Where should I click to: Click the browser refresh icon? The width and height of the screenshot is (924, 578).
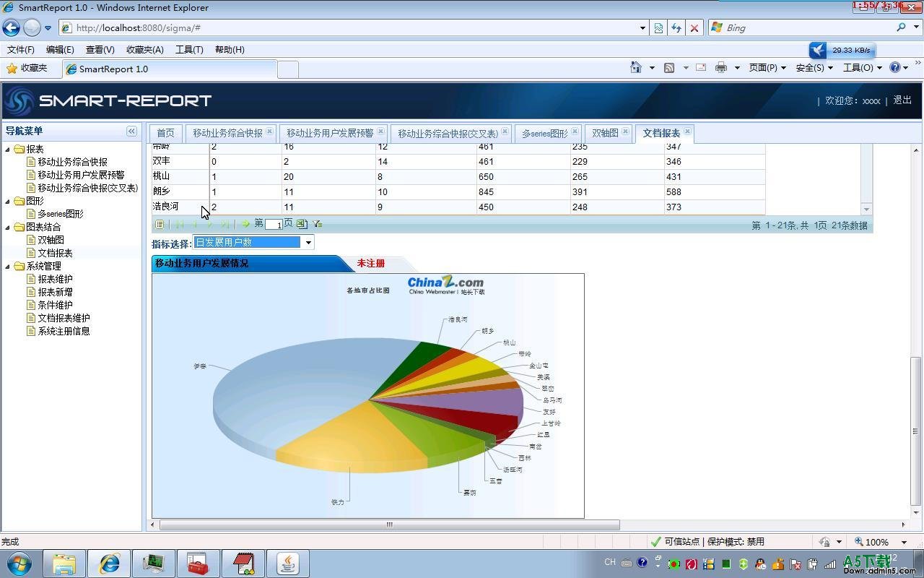tap(676, 27)
